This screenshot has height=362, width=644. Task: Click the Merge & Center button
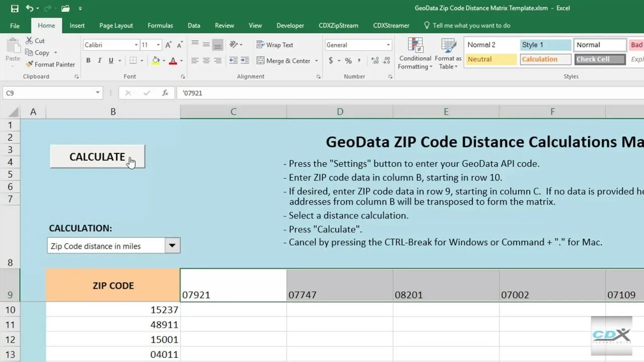click(284, 61)
